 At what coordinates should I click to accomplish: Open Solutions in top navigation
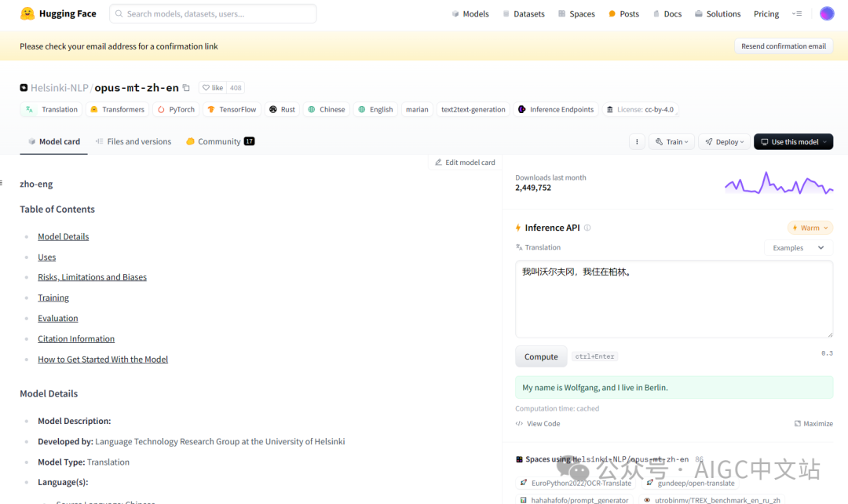point(718,13)
